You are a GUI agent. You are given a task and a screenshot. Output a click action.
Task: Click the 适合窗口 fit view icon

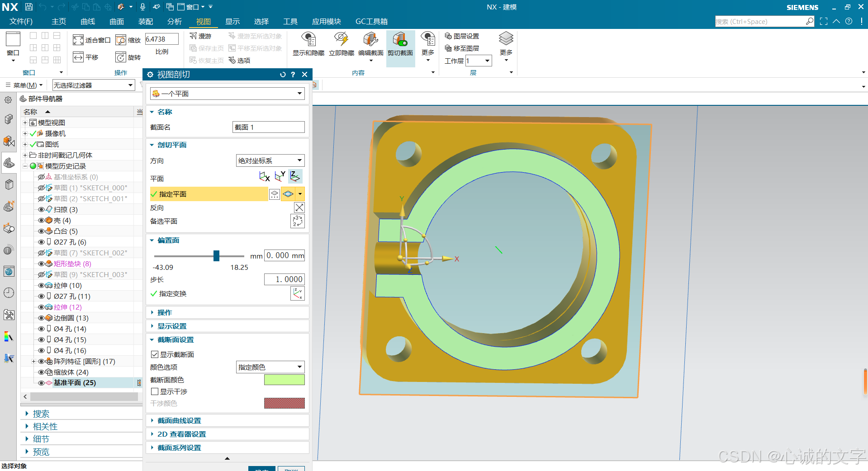(x=78, y=40)
